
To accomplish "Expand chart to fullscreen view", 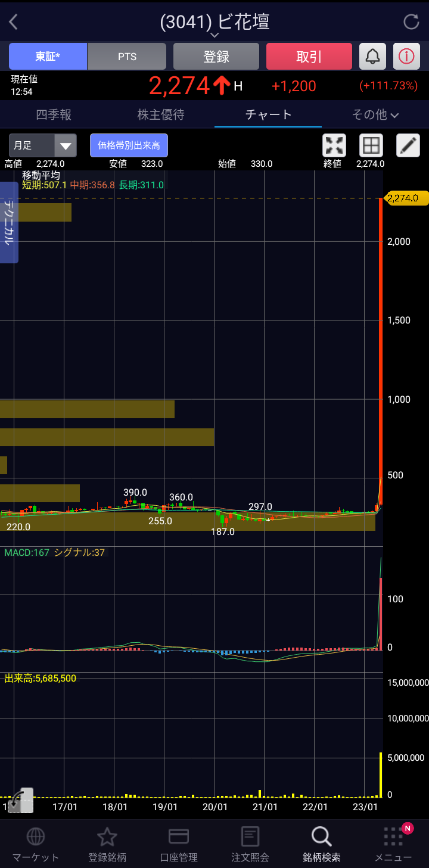I will point(334,145).
